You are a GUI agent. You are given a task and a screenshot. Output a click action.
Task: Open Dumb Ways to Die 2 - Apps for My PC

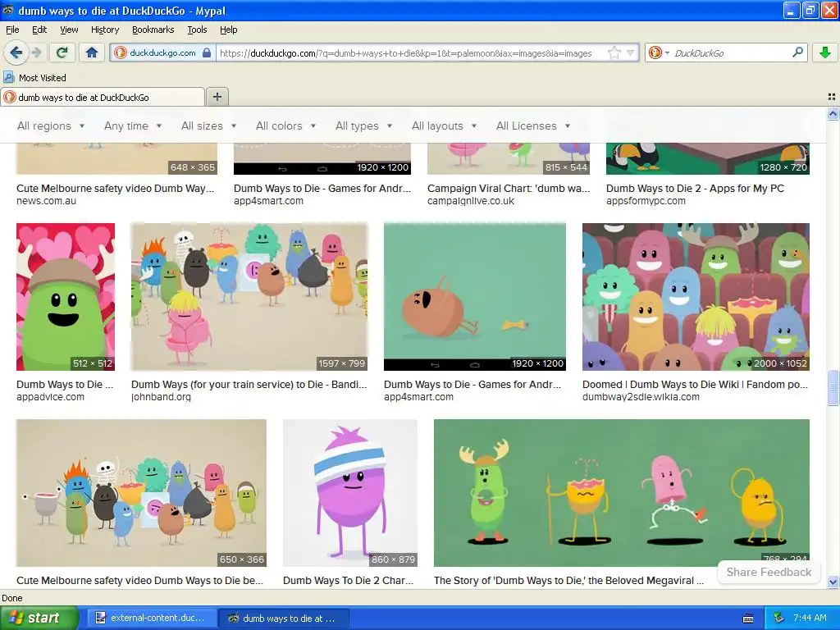[695, 188]
